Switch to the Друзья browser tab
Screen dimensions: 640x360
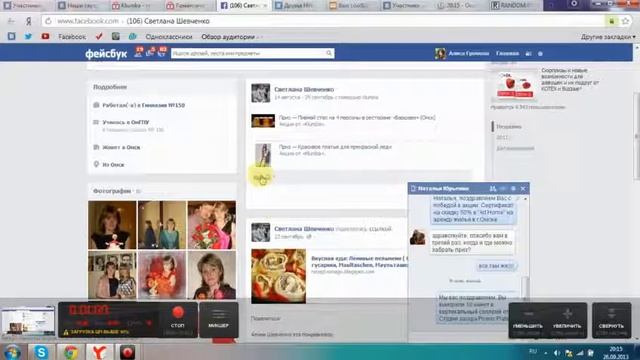297,6
